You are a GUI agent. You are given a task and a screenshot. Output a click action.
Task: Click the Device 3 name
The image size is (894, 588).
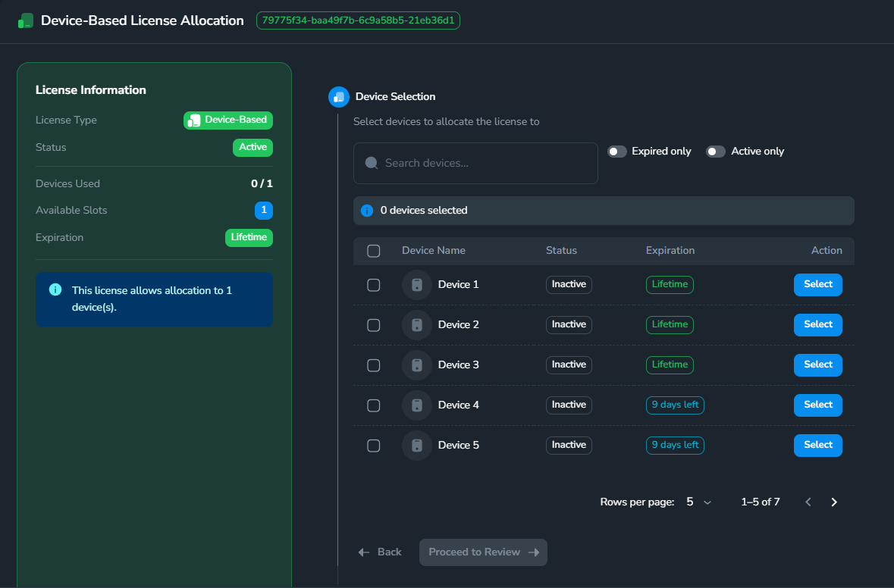pyautogui.click(x=459, y=365)
